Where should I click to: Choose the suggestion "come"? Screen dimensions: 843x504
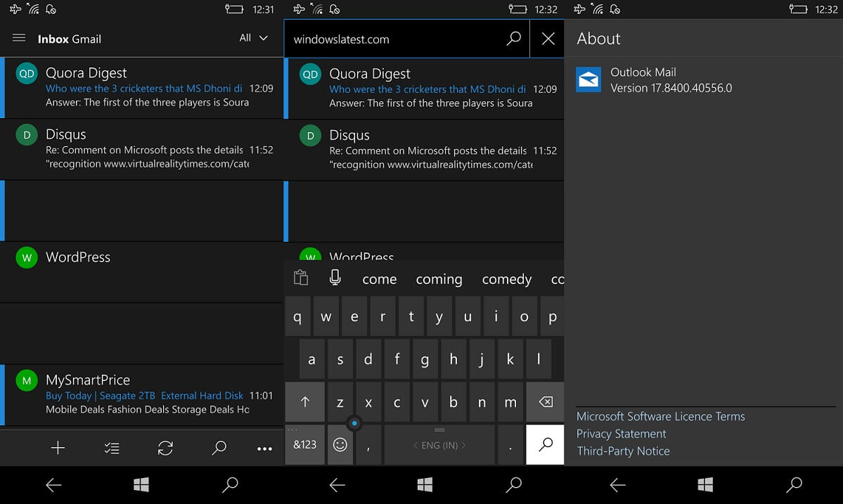tap(380, 279)
